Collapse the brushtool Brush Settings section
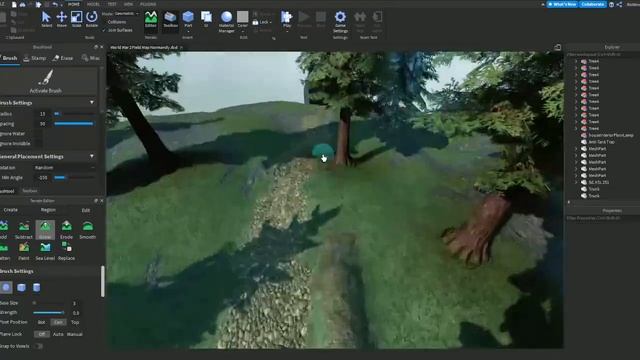Image resolution: width=640 pixels, height=360 pixels. [x=92, y=102]
